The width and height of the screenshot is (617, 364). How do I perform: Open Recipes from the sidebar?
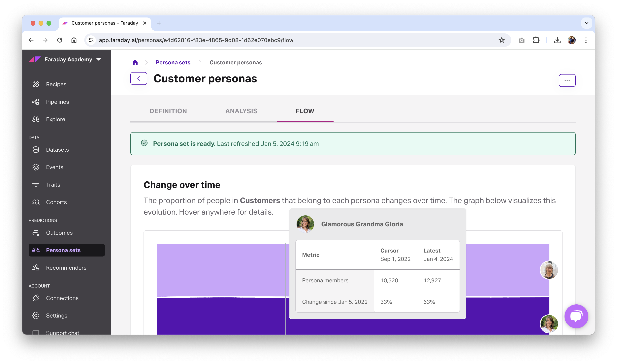click(56, 84)
